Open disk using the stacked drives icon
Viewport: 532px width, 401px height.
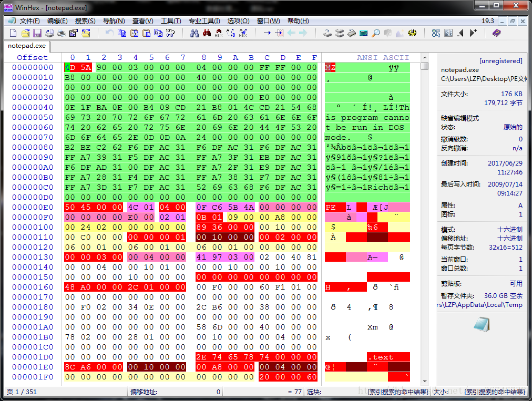tap(340, 33)
